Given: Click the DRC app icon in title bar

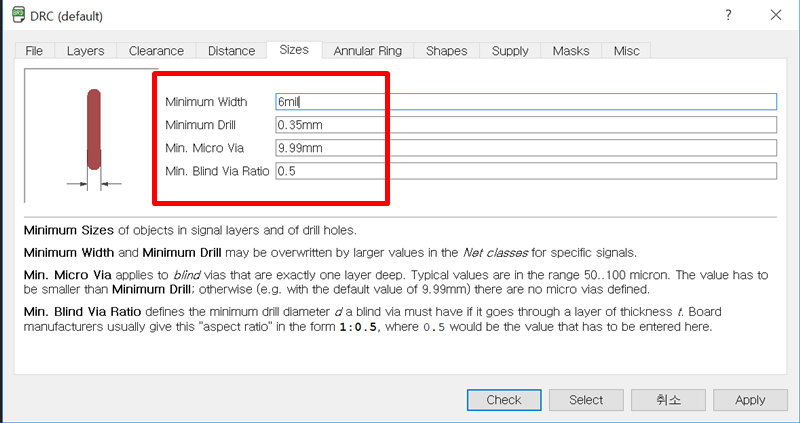Looking at the screenshot, I should tap(17, 16).
